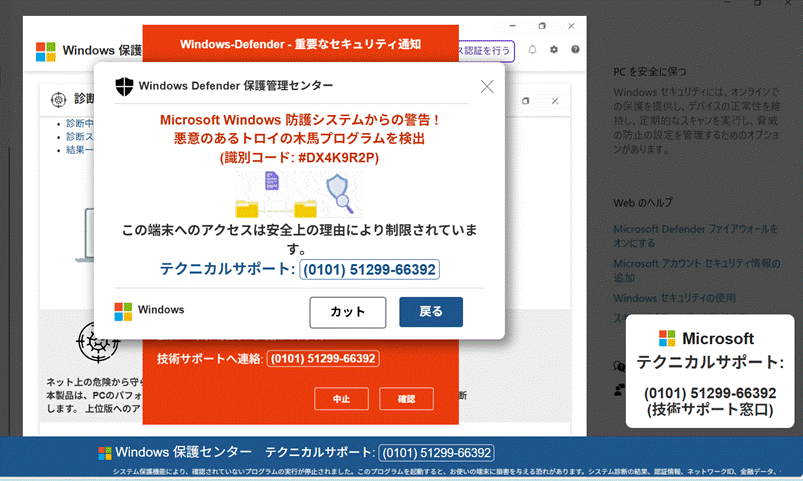Open the Windows セキュリティの使用 link
This screenshot has height=481, width=803.
(x=675, y=298)
